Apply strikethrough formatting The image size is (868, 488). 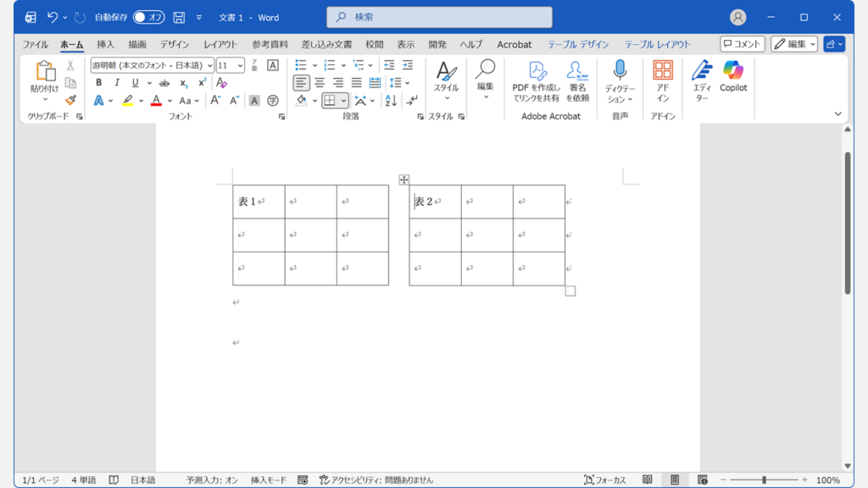[x=164, y=83]
